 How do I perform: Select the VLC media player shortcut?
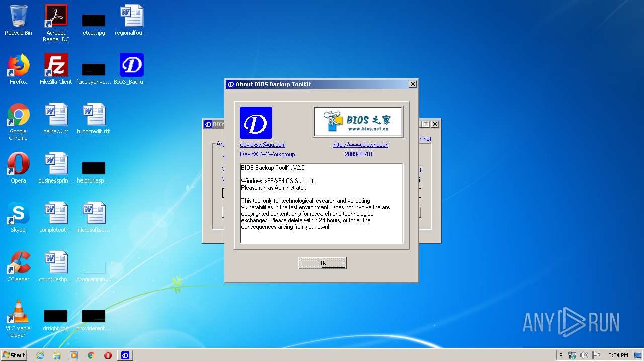coord(18,319)
